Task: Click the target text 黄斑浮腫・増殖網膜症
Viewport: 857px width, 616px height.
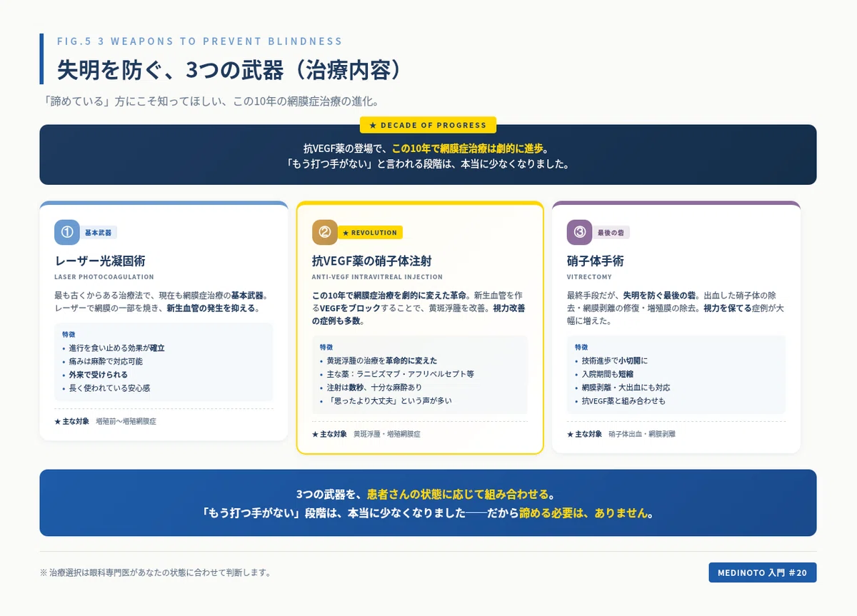Action: 387,434
